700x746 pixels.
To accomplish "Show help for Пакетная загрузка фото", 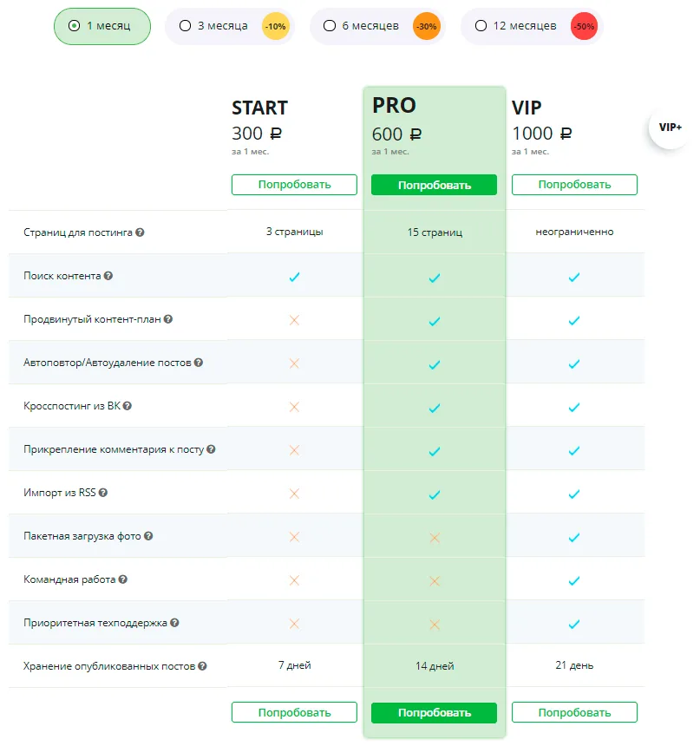I will (148, 536).
